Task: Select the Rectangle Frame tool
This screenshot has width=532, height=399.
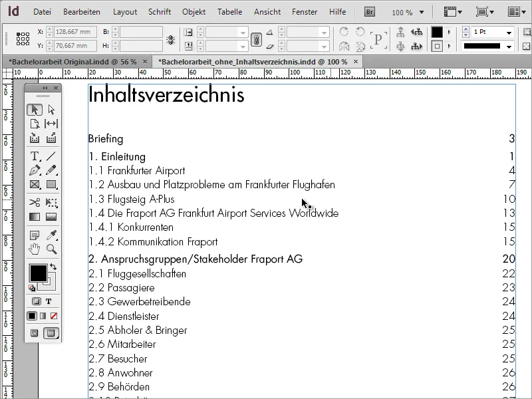Action: tap(35, 184)
